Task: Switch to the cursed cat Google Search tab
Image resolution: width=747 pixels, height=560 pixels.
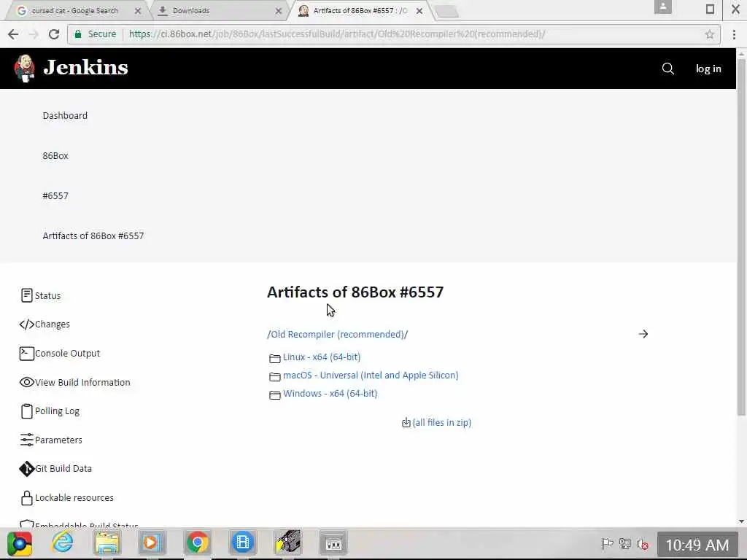Action: pyautogui.click(x=75, y=10)
